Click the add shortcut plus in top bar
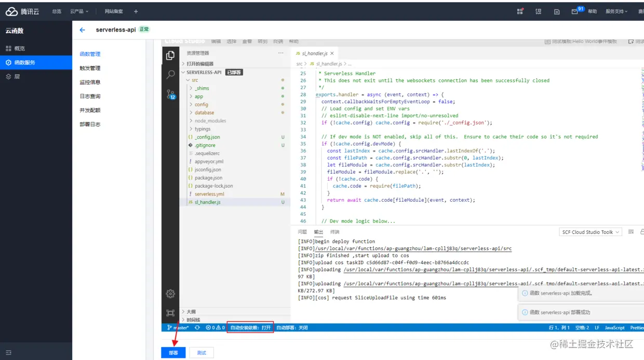This screenshot has width=644, height=360. pyautogui.click(x=136, y=11)
